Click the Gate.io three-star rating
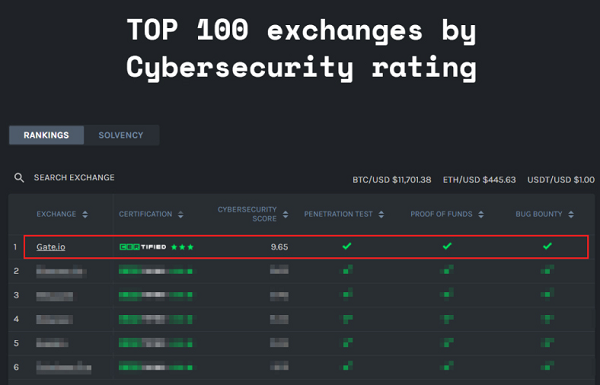This screenshot has width=600, height=385. pos(182,247)
